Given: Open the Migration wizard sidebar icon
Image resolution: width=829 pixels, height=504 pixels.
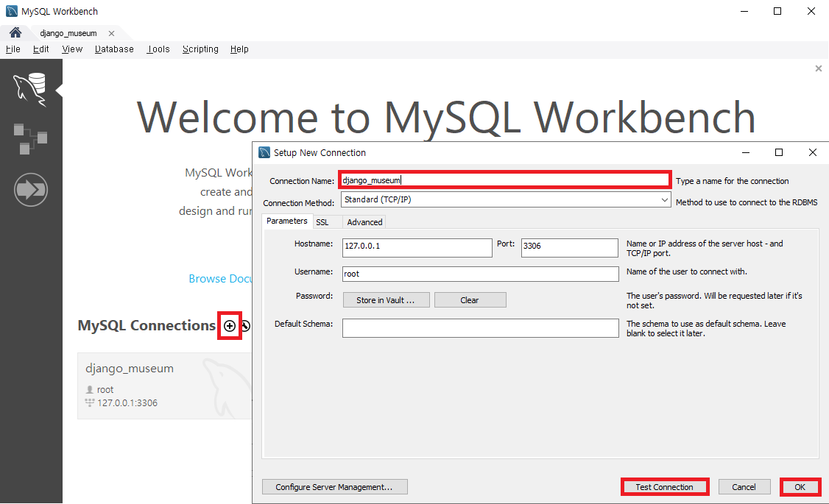Looking at the screenshot, I should [x=31, y=190].
